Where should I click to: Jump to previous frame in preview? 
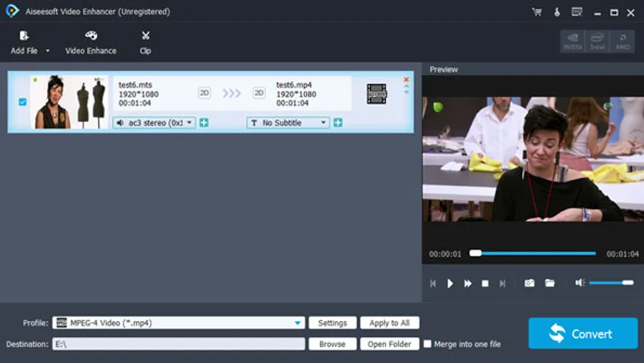coord(433,283)
